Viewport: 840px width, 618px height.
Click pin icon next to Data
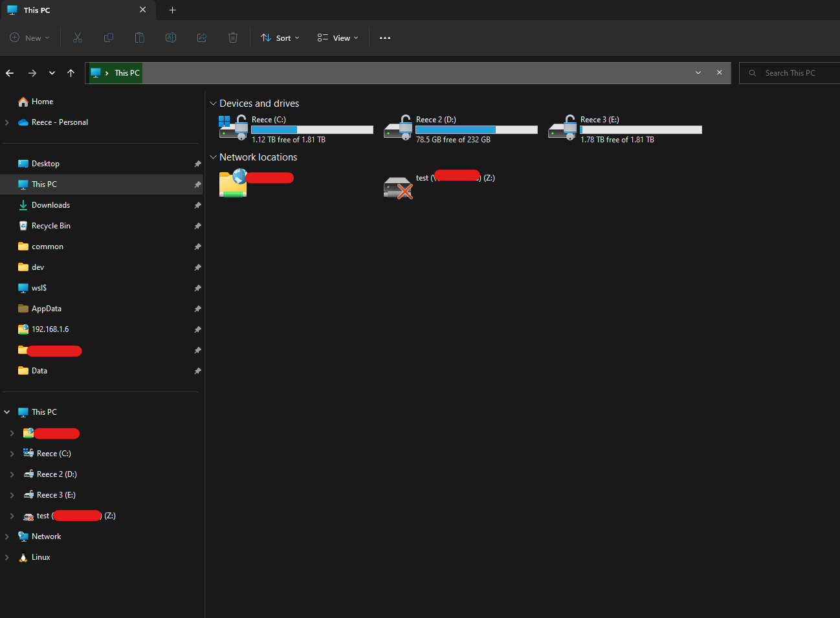(197, 371)
